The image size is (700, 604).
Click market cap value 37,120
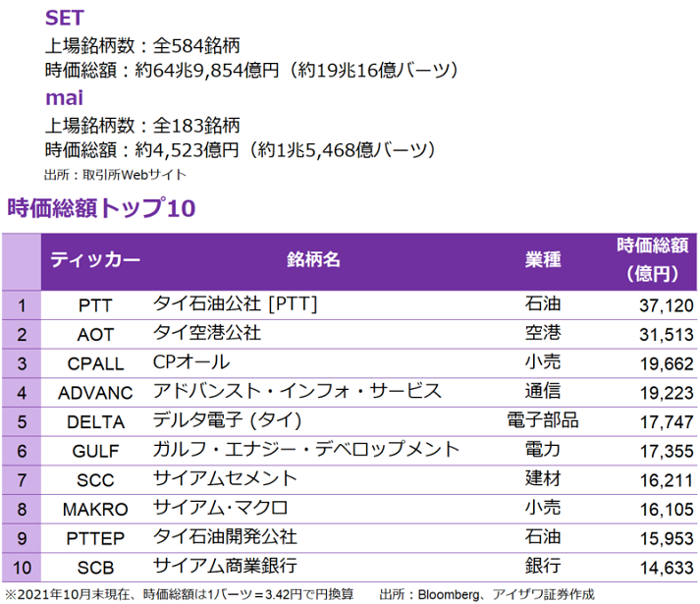click(x=666, y=306)
